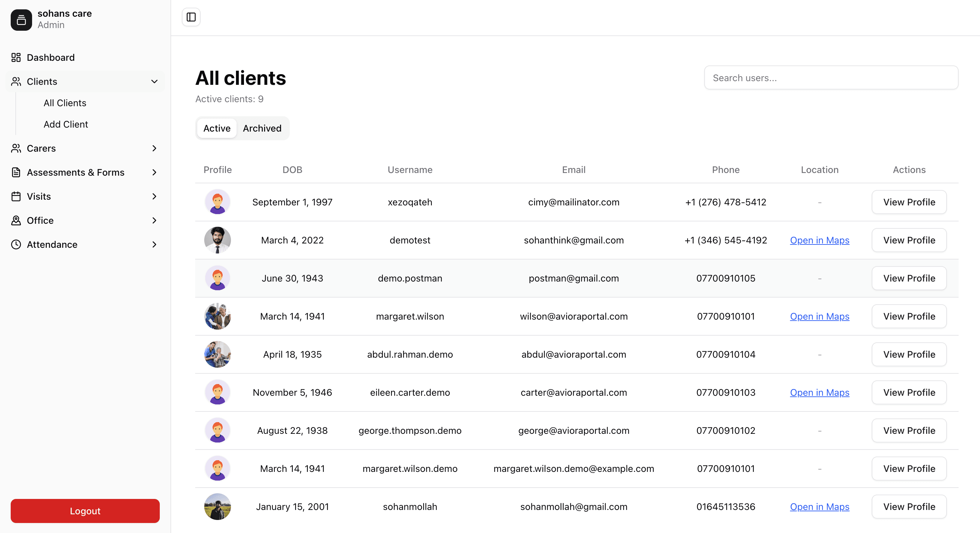
Task: Click demo.postman's avatar
Action: pos(218,278)
